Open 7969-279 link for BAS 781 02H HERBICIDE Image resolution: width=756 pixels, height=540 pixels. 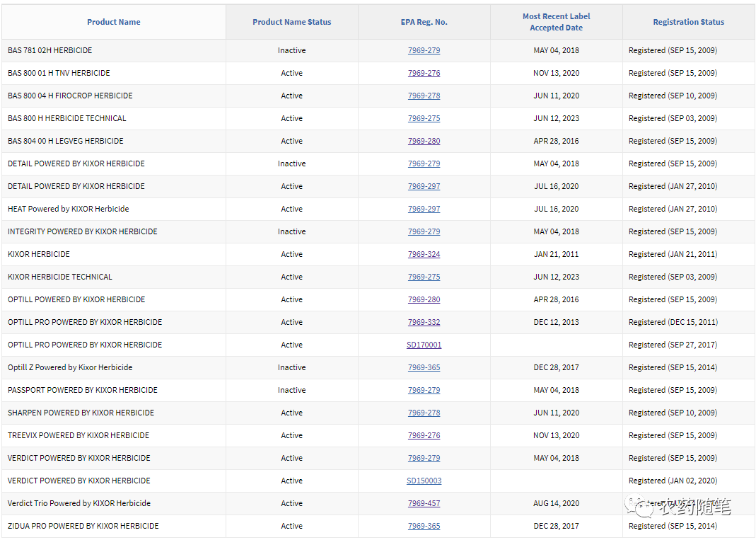tap(424, 50)
